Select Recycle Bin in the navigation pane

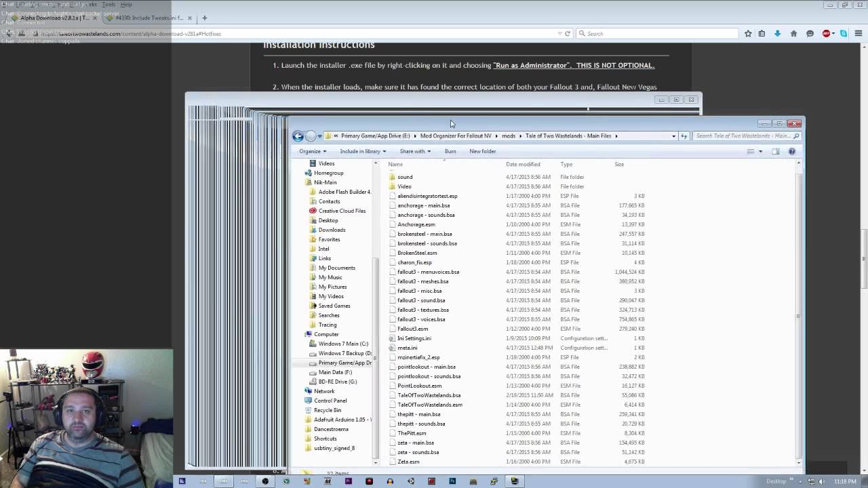[328, 410]
